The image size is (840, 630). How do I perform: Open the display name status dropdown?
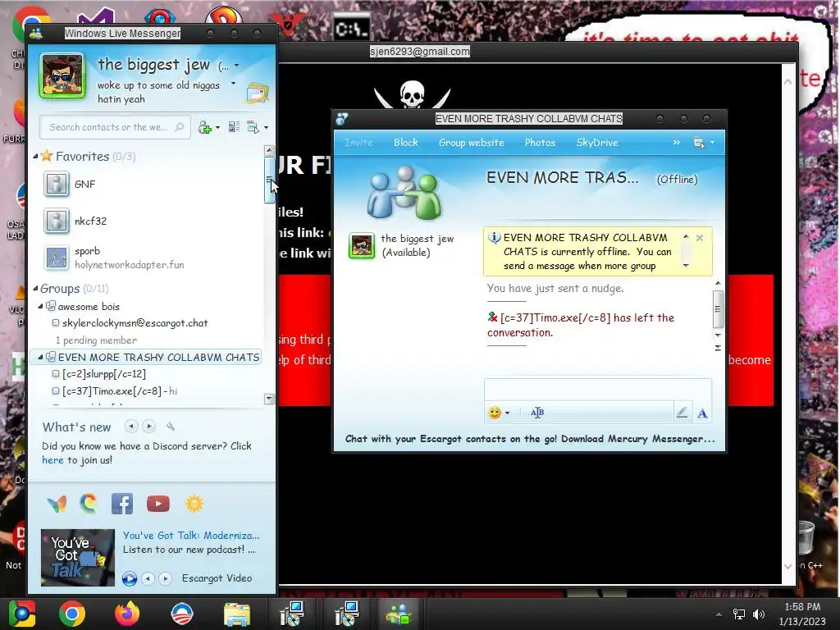click(x=236, y=66)
